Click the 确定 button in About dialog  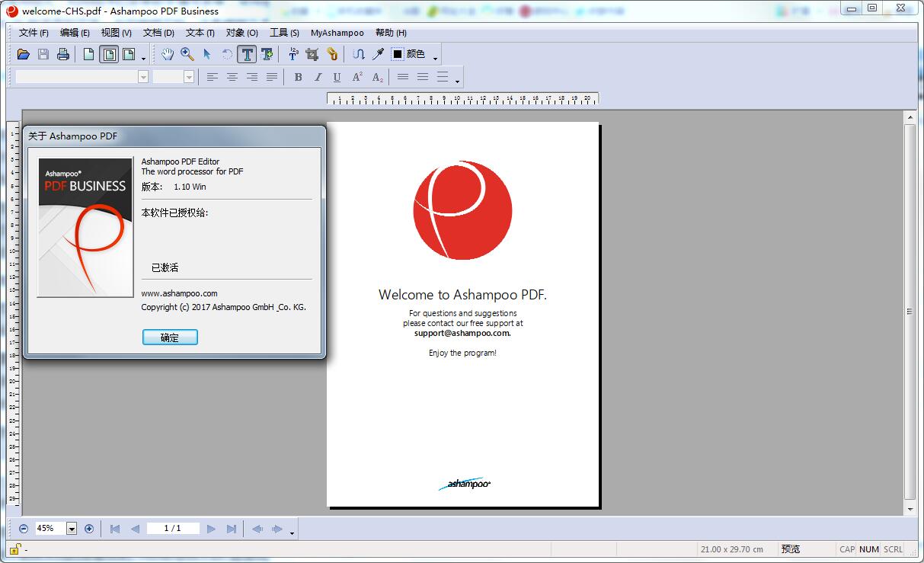[x=170, y=337]
